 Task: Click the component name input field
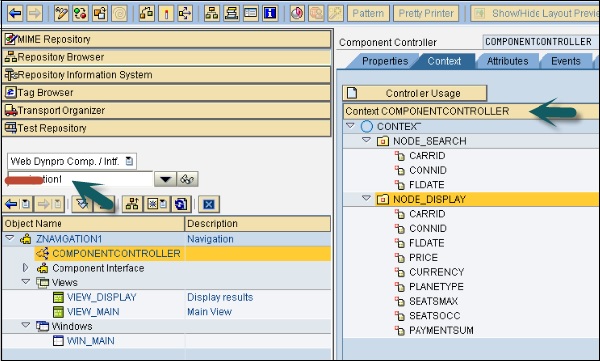80,179
